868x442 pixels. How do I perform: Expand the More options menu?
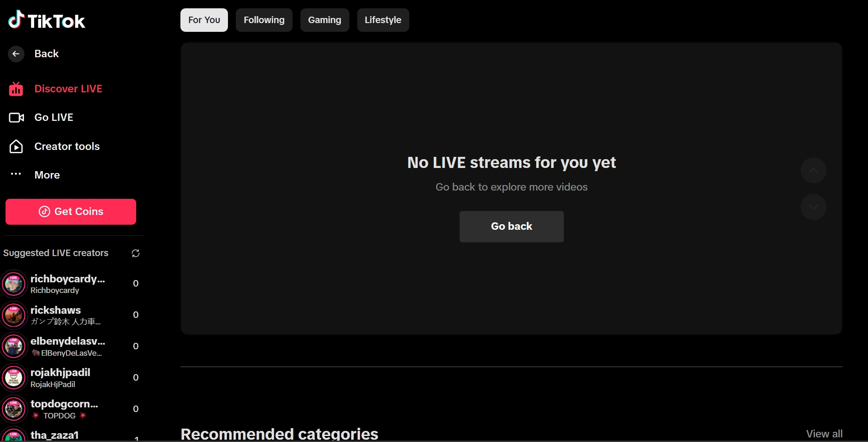pyautogui.click(x=47, y=175)
